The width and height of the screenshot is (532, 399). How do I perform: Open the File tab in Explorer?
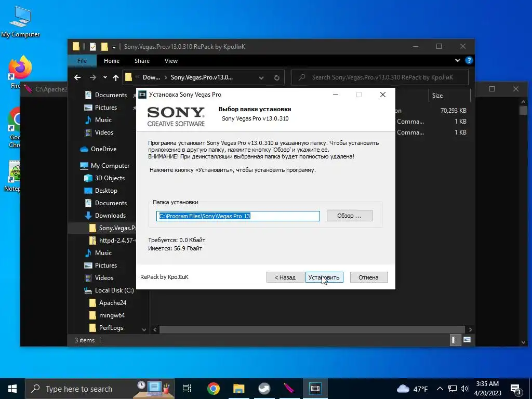[82, 61]
